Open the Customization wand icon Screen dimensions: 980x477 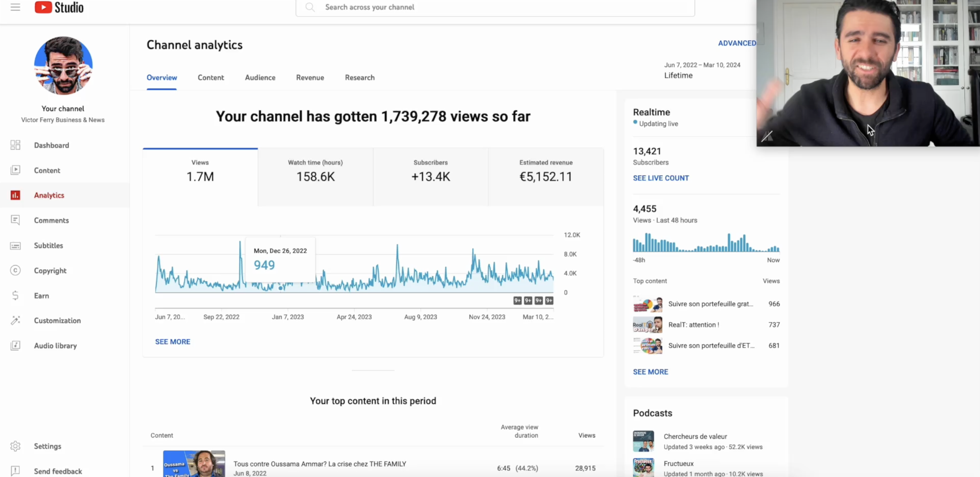[x=15, y=320]
